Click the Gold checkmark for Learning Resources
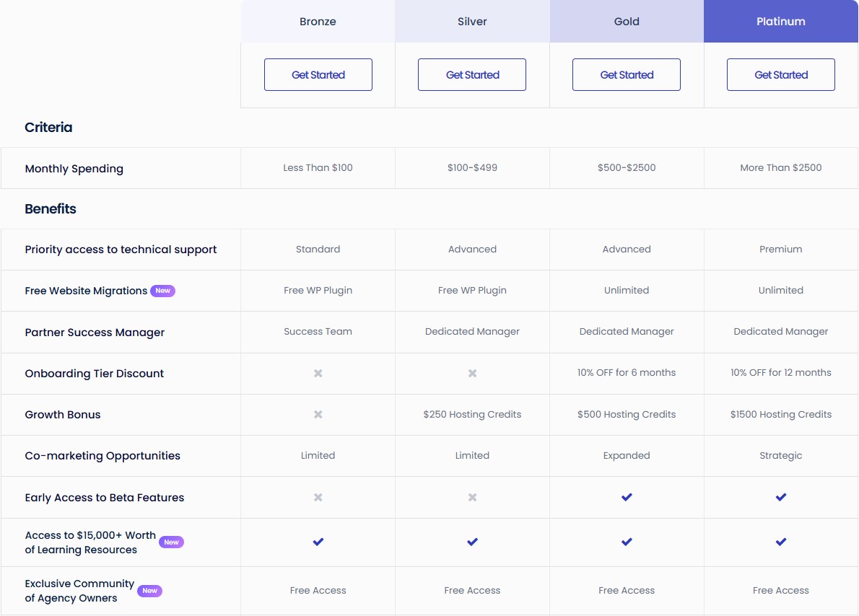 pyautogui.click(x=626, y=542)
